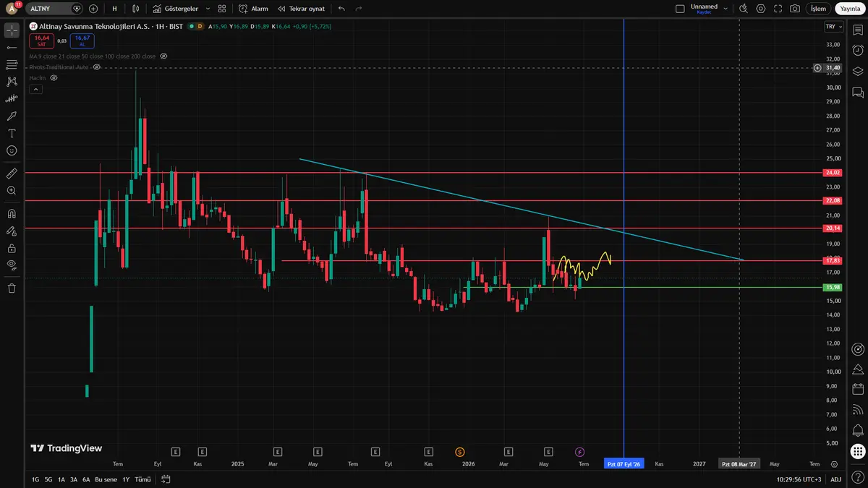Toggle lock all drawings

tap(12, 231)
